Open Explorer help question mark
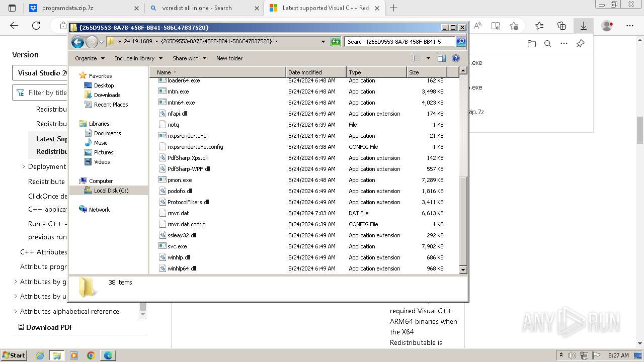644x362 pixels. click(x=456, y=58)
